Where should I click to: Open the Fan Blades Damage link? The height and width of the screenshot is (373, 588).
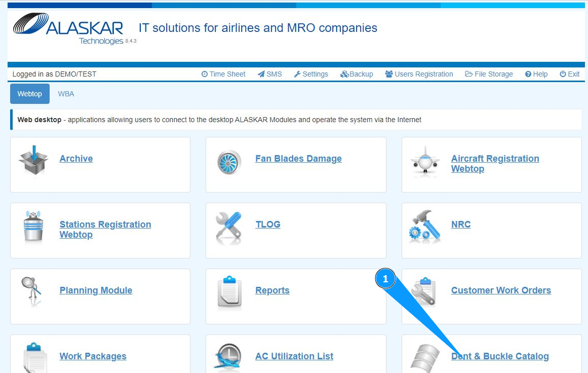298,158
